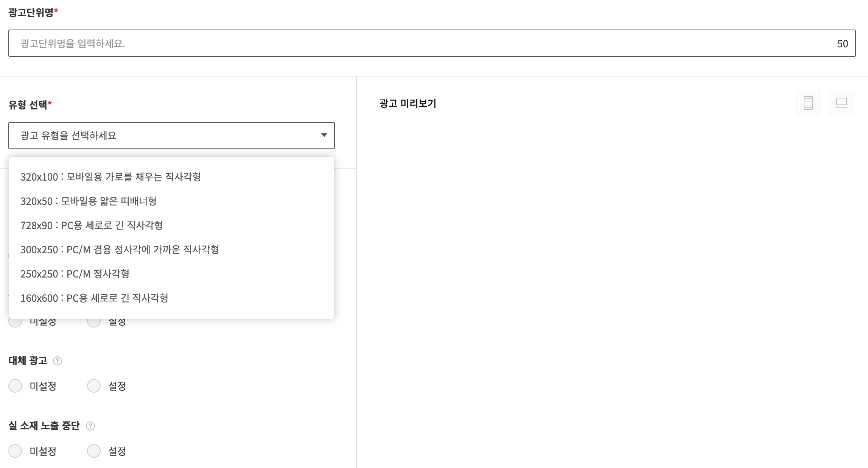Click the desktop preview icon
Image resolution: width=868 pixels, height=468 pixels.
click(841, 103)
